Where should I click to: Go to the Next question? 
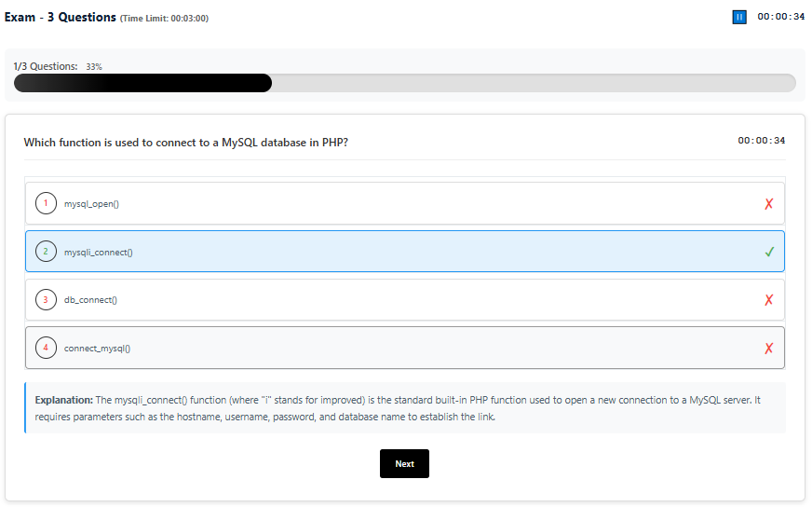[404, 463]
